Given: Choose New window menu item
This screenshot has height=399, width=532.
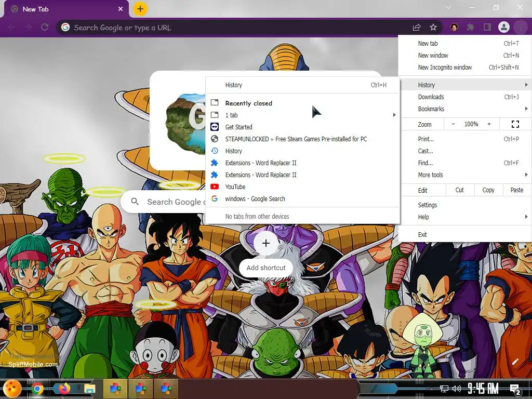Looking at the screenshot, I should 465,55.
